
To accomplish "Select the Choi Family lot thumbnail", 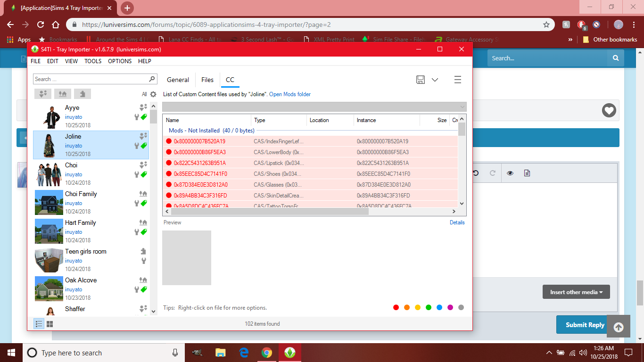I will [49, 202].
